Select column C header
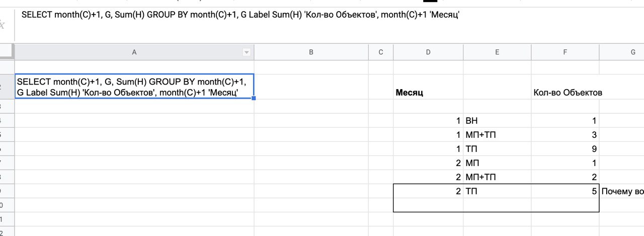Viewport: 644px width, 236px height. (381, 52)
